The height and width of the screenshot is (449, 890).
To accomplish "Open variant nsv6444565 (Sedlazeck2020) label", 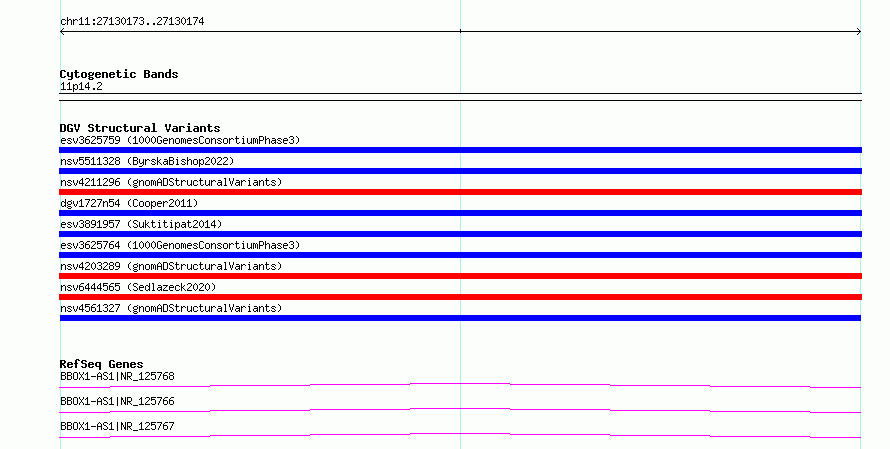I will pyautogui.click(x=138, y=287).
